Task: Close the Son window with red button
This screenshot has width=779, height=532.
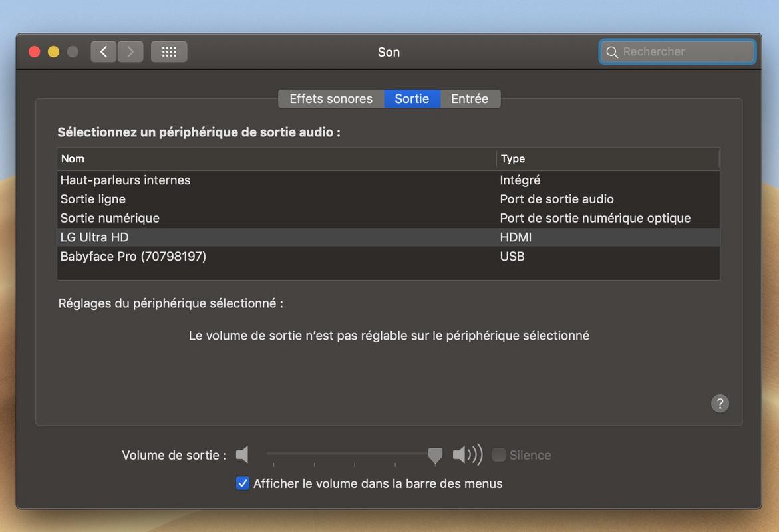Action: point(35,52)
